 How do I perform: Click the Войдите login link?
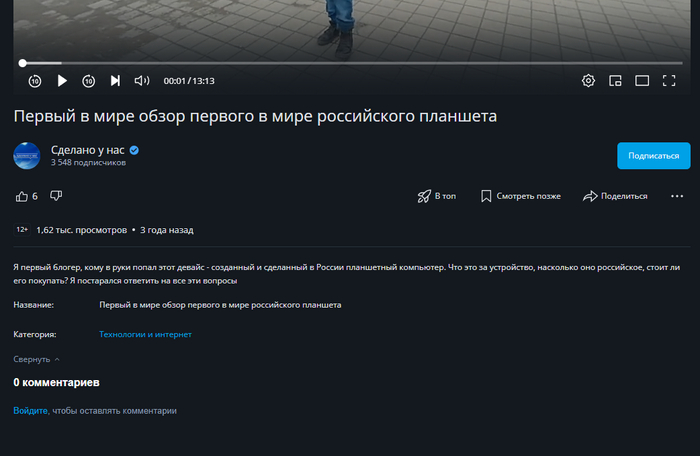(x=30, y=410)
